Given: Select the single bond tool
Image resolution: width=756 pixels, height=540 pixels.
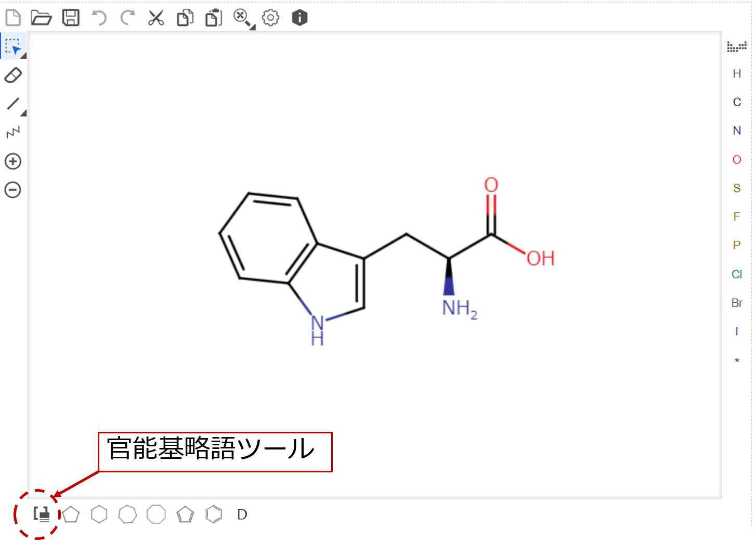Looking at the screenshot, I should pyautogui.click(x=13, y=104).
